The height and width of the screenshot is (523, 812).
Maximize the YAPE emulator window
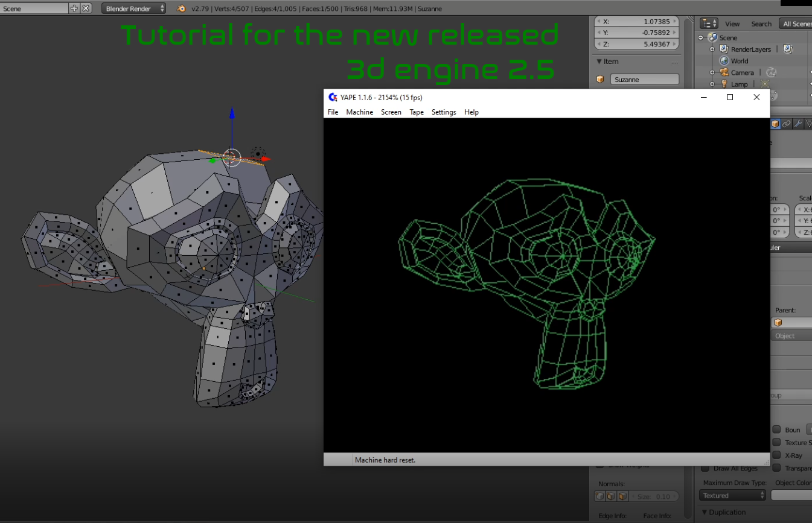tap(730, 97)
